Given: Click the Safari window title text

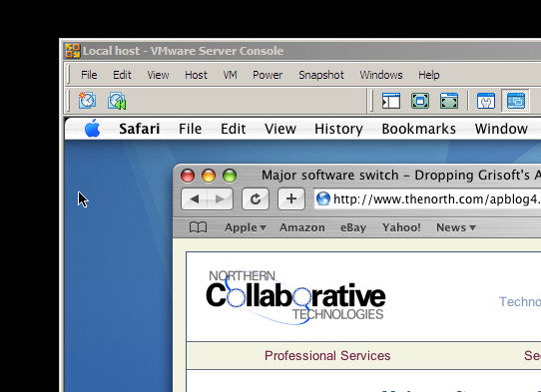Looking at the screenshot, I should [401, 176].
